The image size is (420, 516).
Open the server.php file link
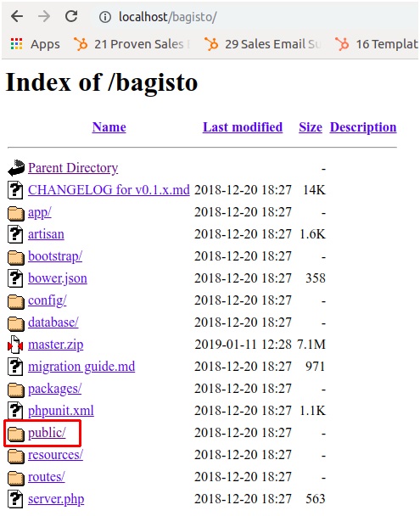(56, 499)
